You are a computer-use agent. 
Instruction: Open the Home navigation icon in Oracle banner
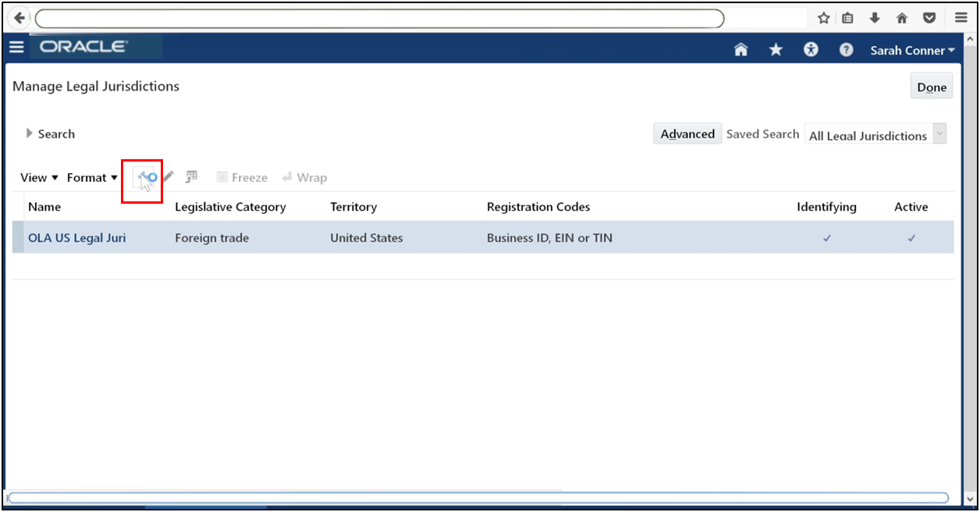[x=740, y=49]
